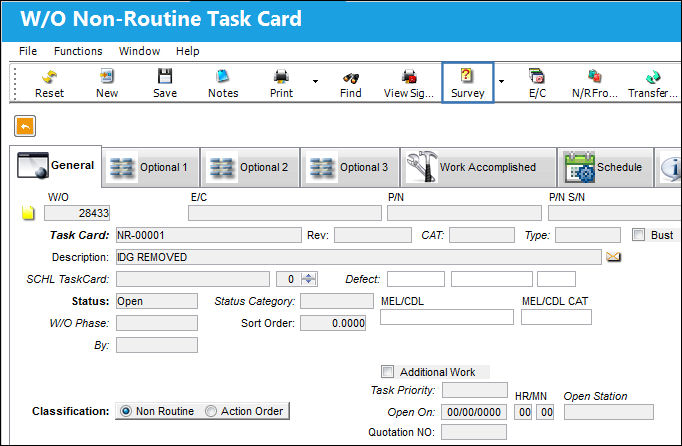Tick the Additional Work checkbox

387,372
